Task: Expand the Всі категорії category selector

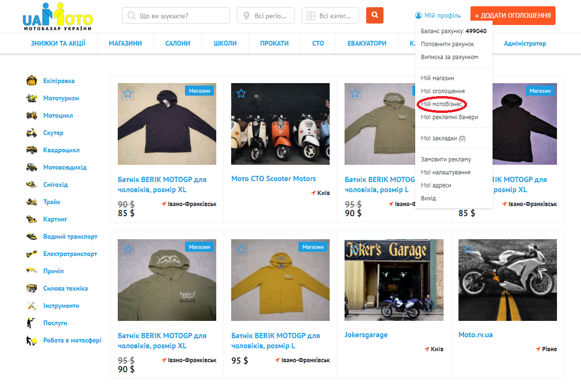Action: 330,15
